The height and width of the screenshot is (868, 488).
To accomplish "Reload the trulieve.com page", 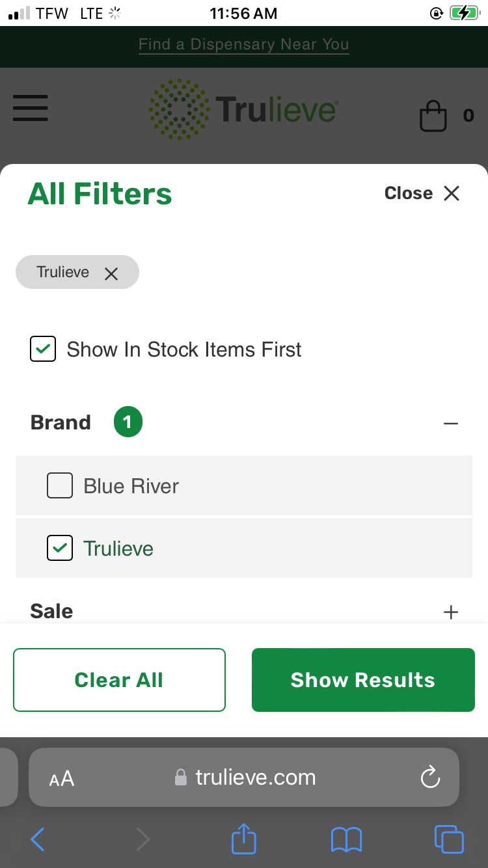I will click(430, 777).
